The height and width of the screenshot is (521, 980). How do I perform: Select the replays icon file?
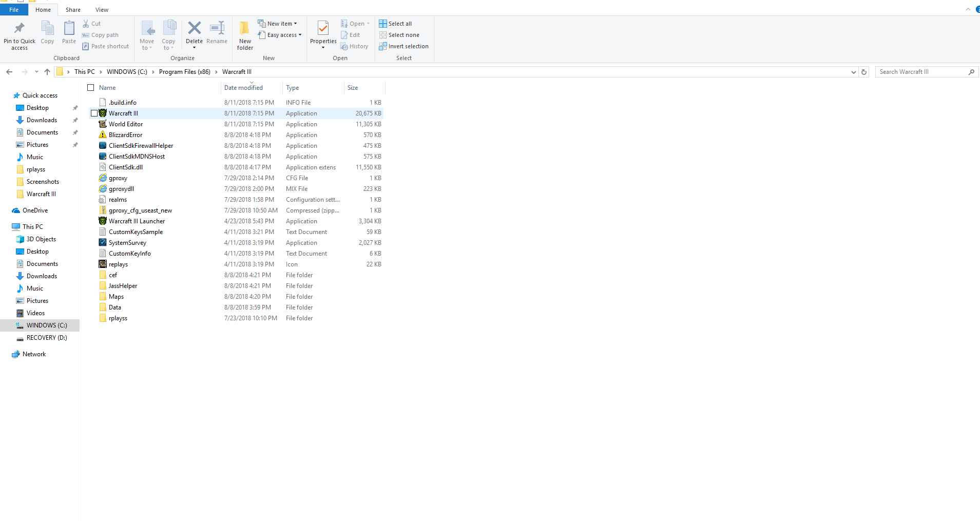pos(103,264)
